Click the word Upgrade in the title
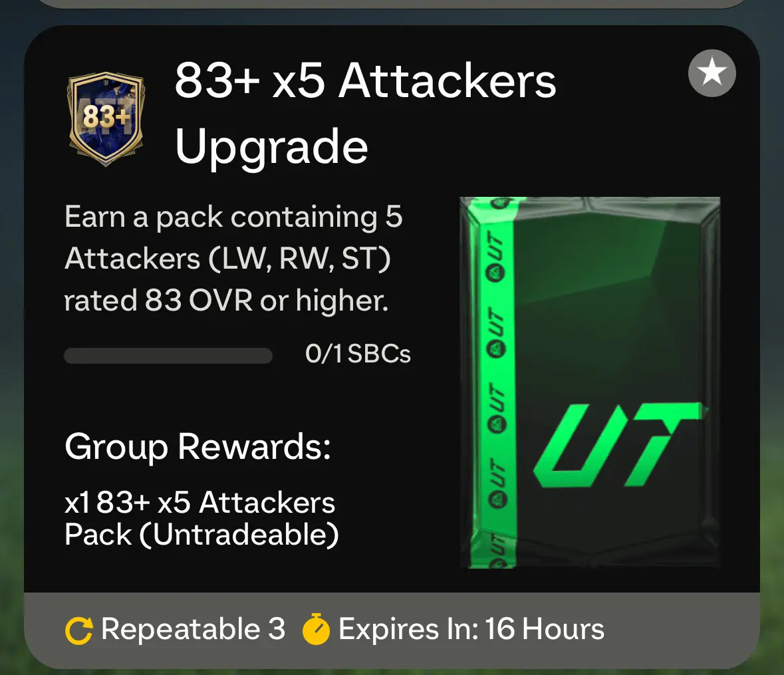The height and width of the screenshot is (675, 784). click(271, 146)
